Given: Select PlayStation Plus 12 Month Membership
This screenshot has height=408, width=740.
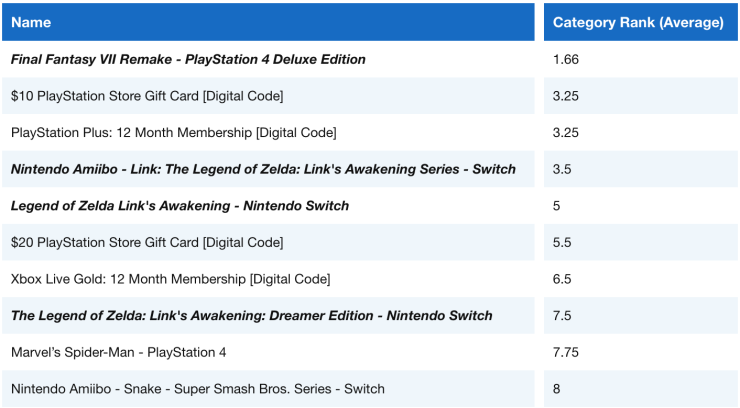Looking at the screenshot, I should pos(173,132).
